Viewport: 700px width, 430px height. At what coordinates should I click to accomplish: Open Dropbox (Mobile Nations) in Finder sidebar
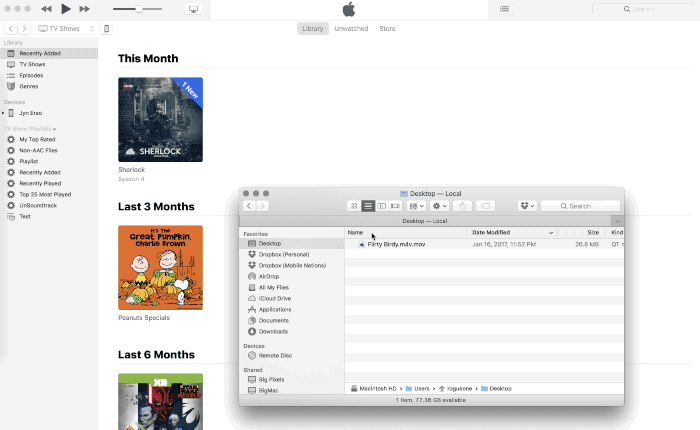tap(292, 265)
